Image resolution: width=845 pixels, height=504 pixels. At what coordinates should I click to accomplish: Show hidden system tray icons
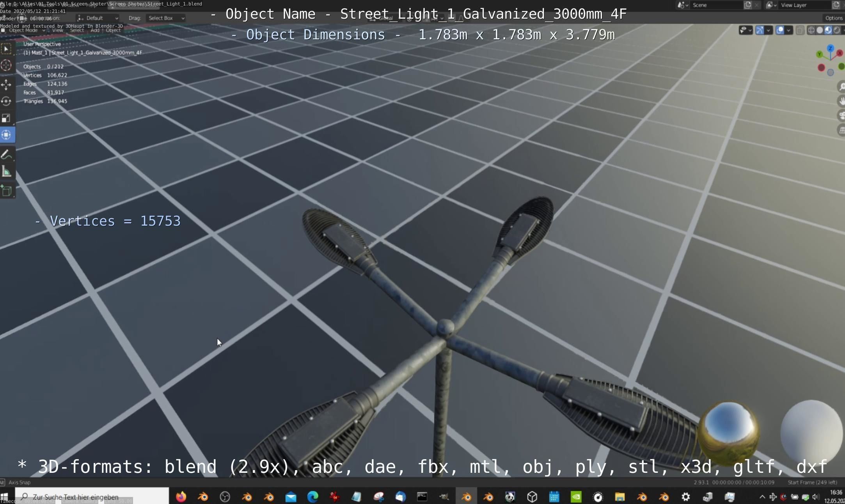click(762, 497)
